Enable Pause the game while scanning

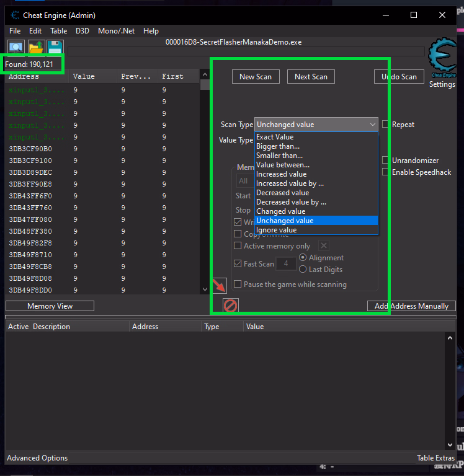(238, 284)
